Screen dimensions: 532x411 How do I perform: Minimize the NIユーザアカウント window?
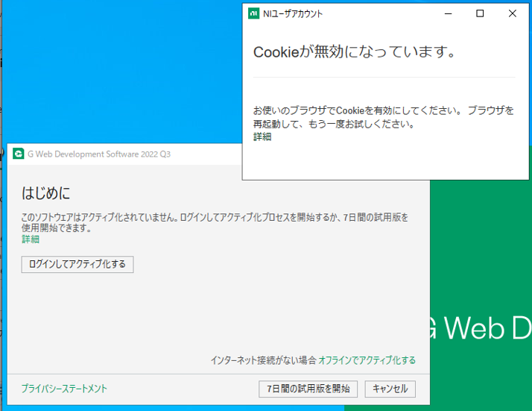click(x=448, y=13)
